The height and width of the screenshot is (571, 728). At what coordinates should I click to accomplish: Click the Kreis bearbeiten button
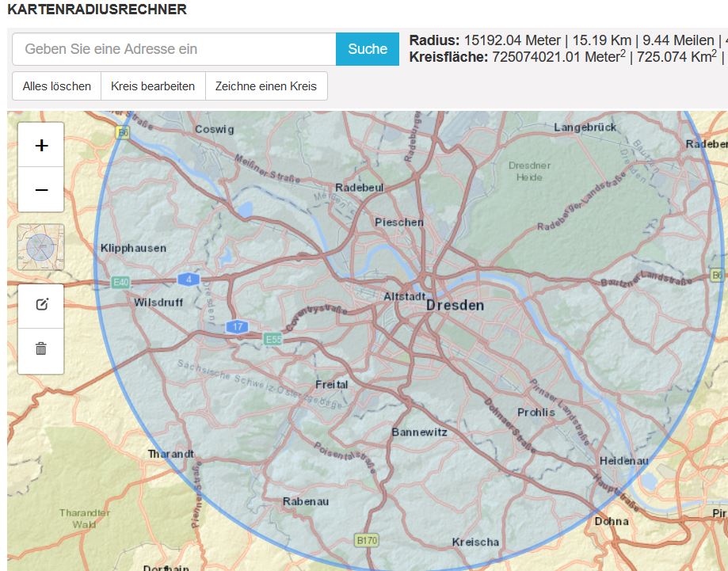[x=153, y=86]
